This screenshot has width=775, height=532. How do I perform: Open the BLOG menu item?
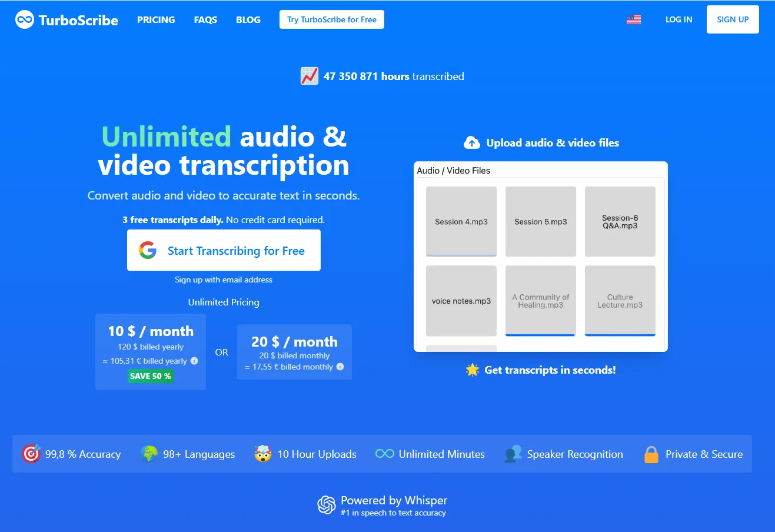tap(248, 19)
